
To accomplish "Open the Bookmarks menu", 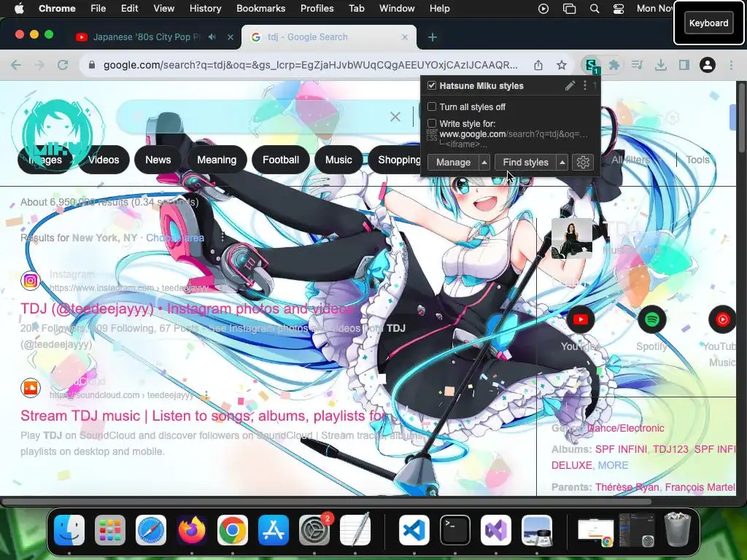I will click(x=260, y=9).
